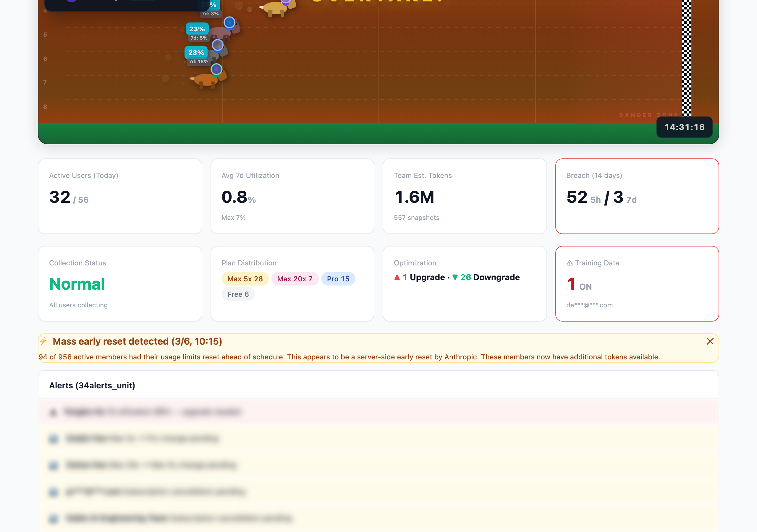Click the red Upgrade arrow icon
This screenshot has height=532, width=757.
point(397,277)
